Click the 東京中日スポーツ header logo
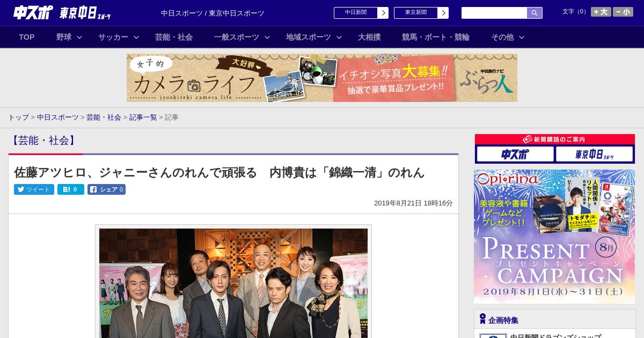 pyautogui.click(x=85, y=13)
